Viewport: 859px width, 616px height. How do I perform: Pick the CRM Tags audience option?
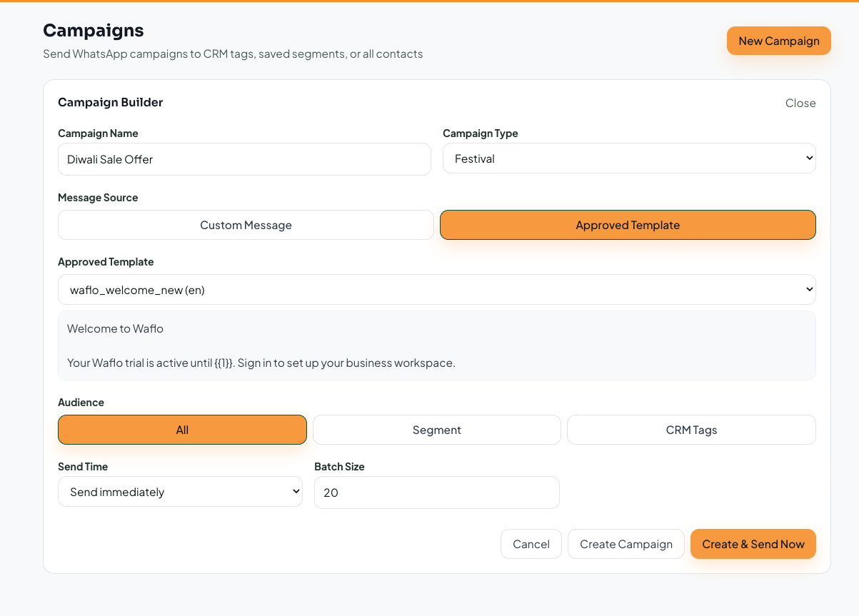(x=691, y=430)
